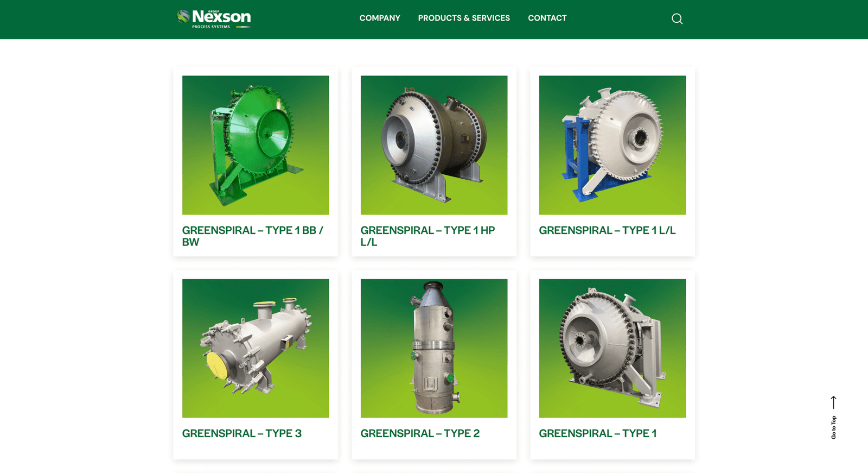Click the vertical Go to Top text
This screenshot has width=868, height=473.
click(834, 427)
